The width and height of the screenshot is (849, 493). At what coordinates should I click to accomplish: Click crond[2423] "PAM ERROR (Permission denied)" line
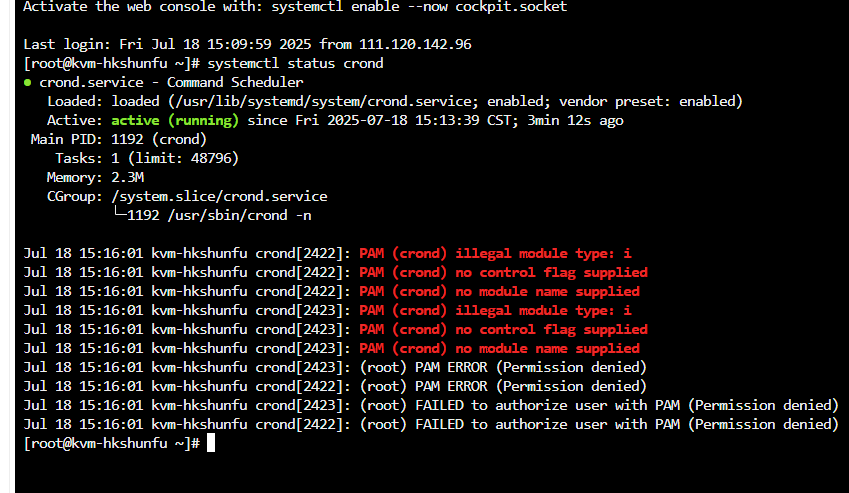(503, 367)
